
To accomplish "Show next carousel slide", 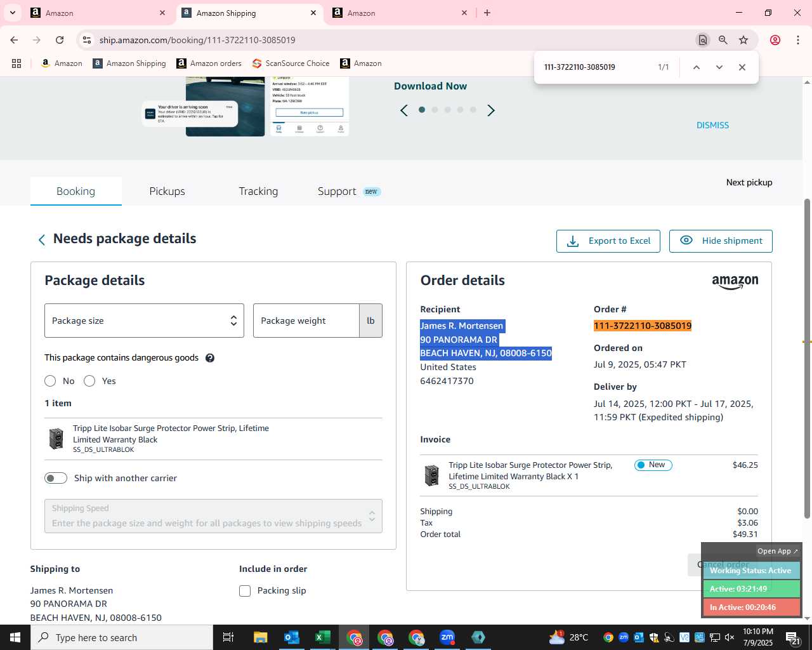I will (x=490, y=110).
